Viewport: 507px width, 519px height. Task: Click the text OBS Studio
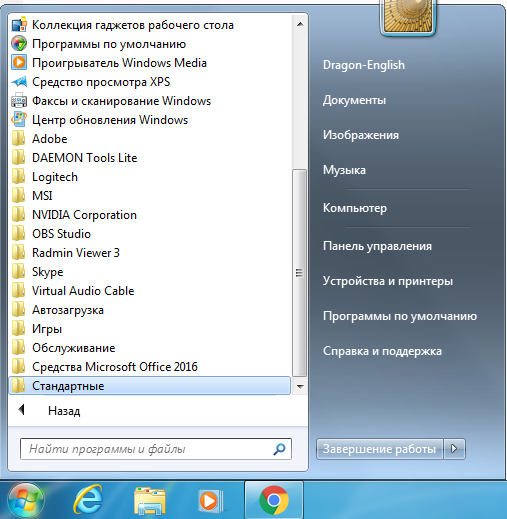coord(61,234)
